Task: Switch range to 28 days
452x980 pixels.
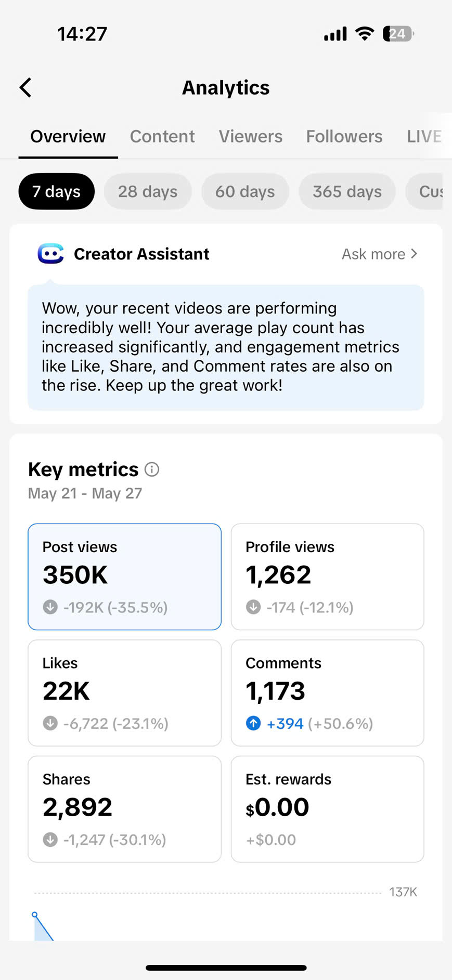Action: 148,191
